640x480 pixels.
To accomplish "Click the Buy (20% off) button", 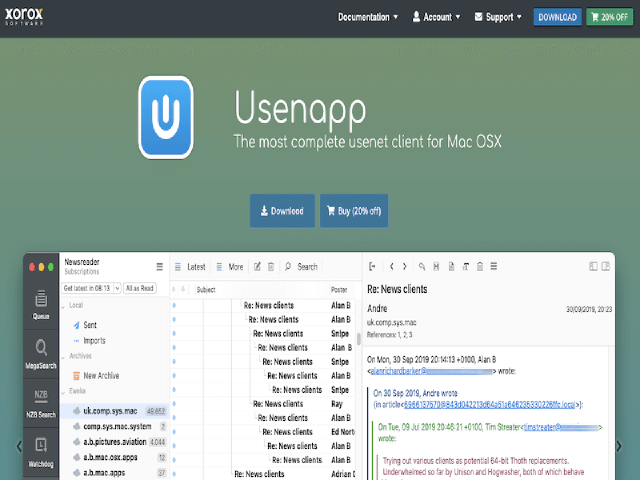I will coord(354,211).
